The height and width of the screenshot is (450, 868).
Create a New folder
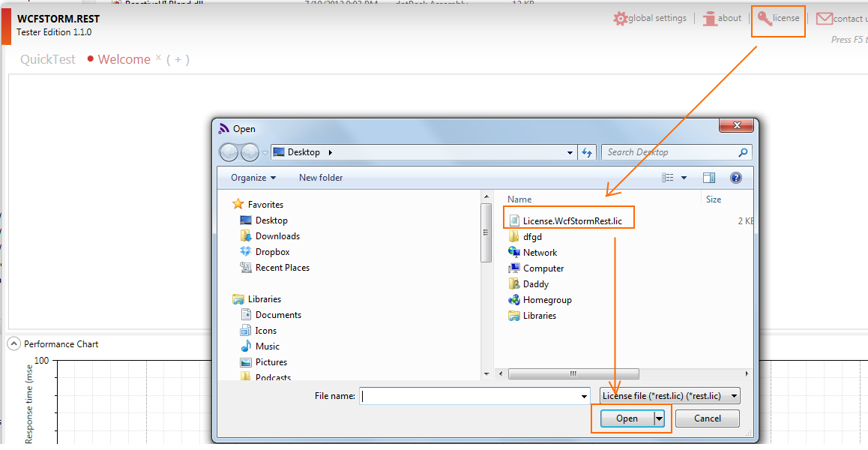pyautogui.click(x=321, y=178)
